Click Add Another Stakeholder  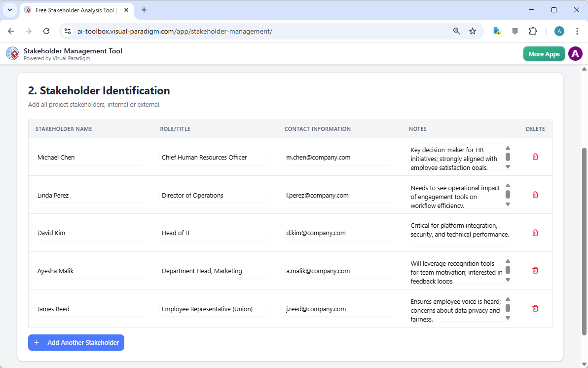[76, 342]
